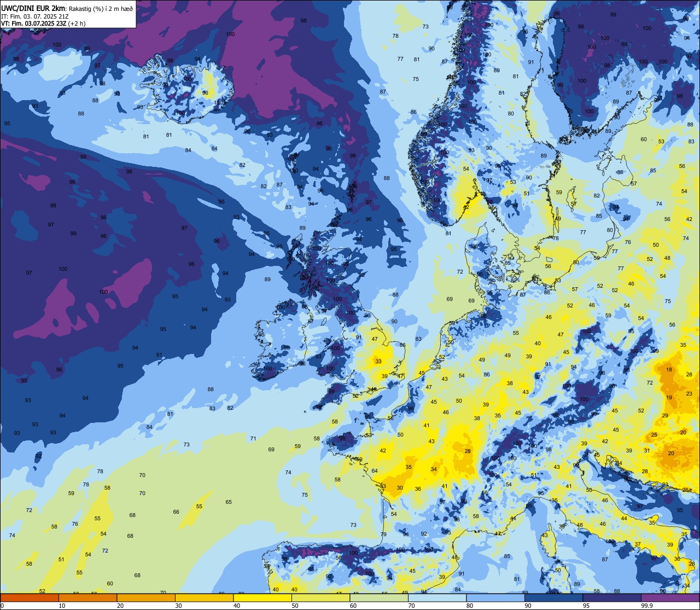Click the 20–30 legend color segment
The height and width of the screenshot is (610, 700).
click(146, 598)
